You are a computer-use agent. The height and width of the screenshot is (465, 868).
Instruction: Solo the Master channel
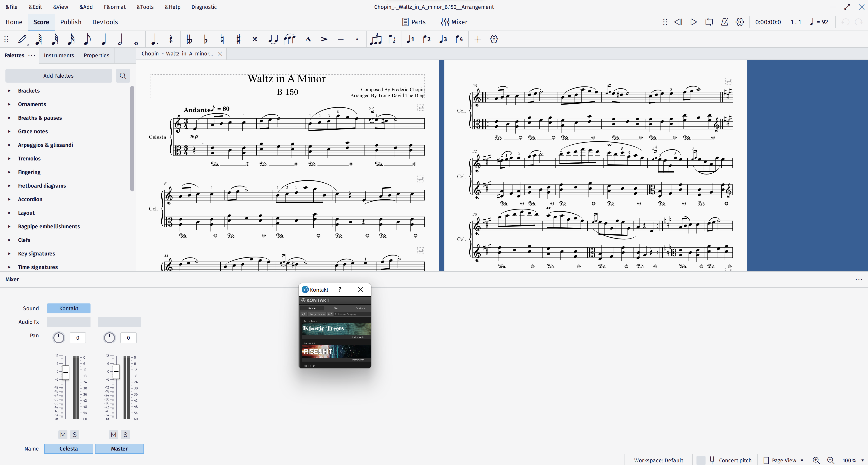pyautogui.click(x=125, y=435)
